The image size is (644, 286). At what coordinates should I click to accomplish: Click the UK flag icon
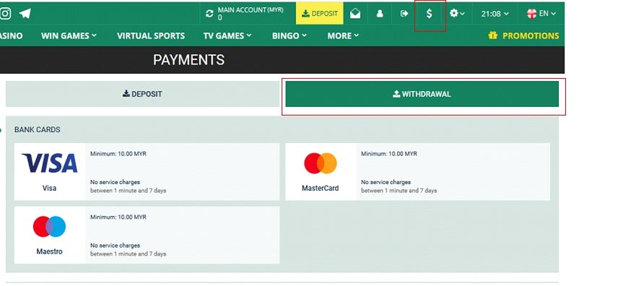click(531, 14)
